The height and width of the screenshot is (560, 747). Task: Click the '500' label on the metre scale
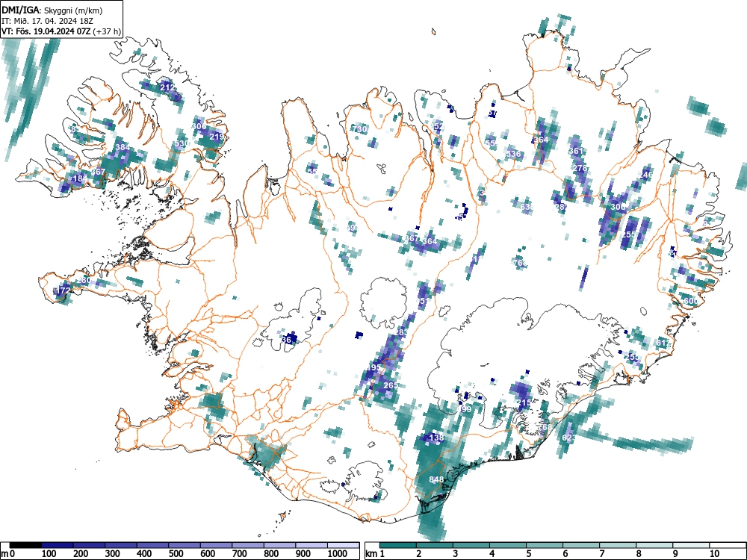(176, 554)
